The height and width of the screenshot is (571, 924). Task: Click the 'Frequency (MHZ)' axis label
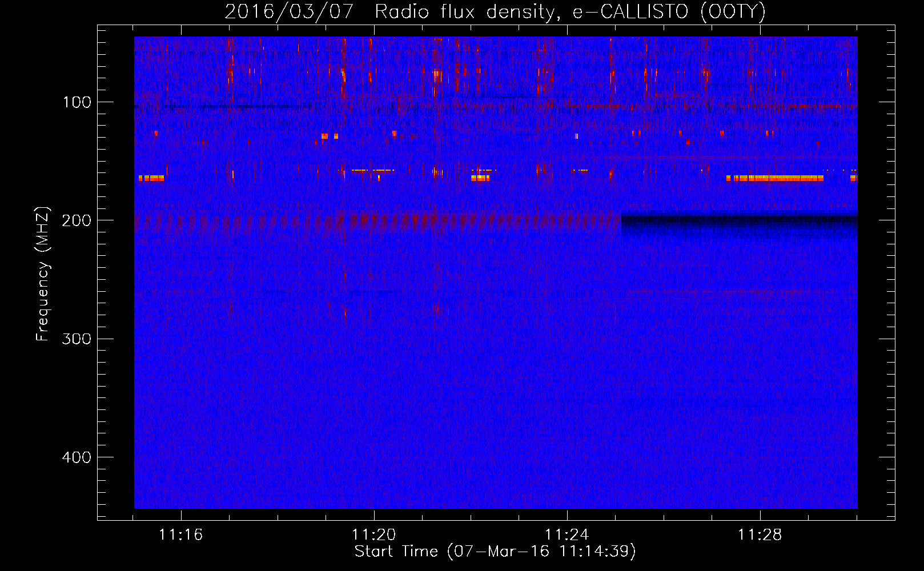click(x=43, y=274)
